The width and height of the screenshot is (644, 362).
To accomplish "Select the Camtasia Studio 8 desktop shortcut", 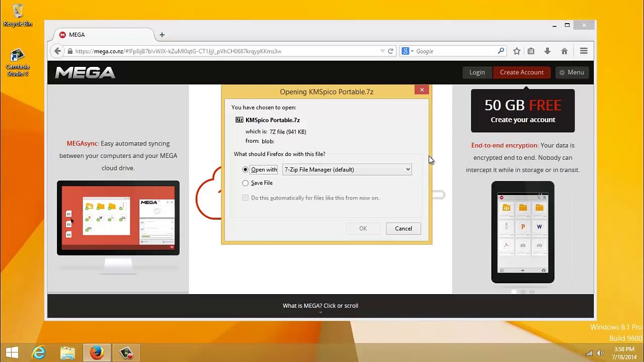I will [x=18, y=62].
